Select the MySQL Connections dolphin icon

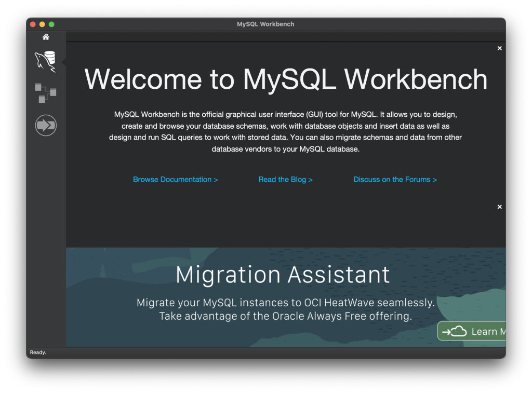click(45, 59)
